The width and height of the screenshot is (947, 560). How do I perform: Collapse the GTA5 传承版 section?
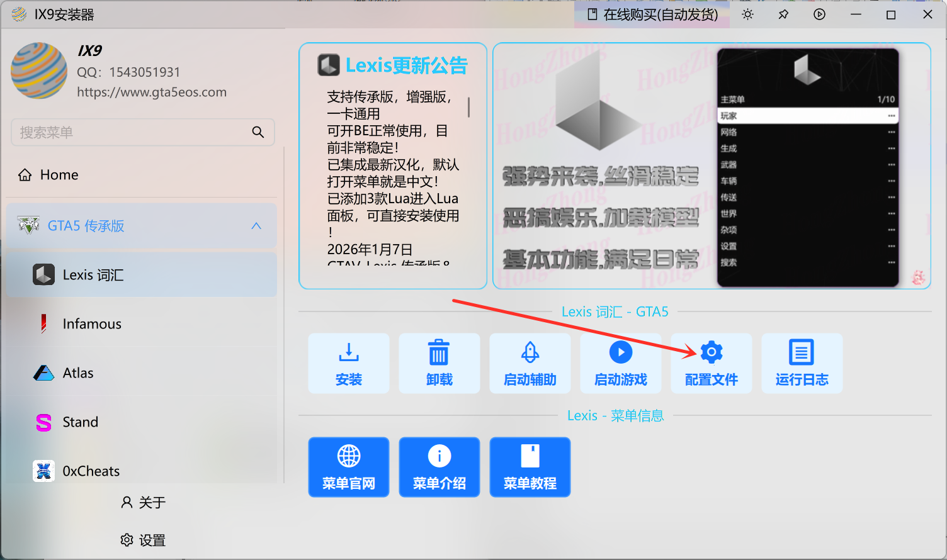(256, 225)
